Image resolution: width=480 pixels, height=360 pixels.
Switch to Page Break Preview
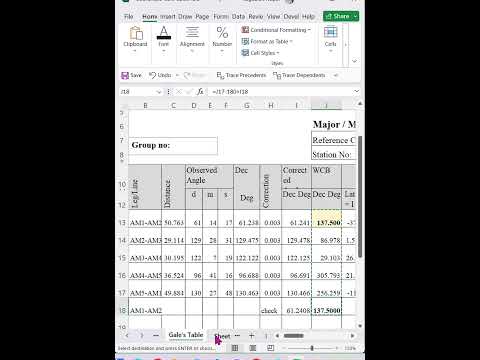271,348
